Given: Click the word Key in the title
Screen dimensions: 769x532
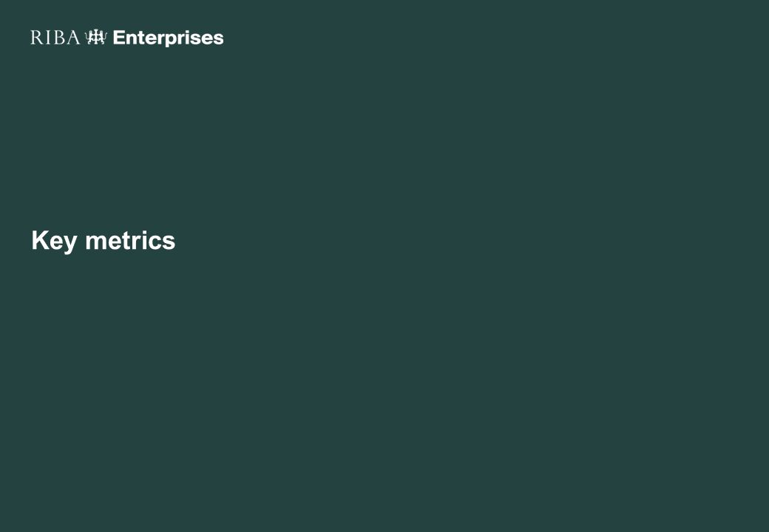Looking at the screenshot, I should pyautogui.click(x=55, y=241).
